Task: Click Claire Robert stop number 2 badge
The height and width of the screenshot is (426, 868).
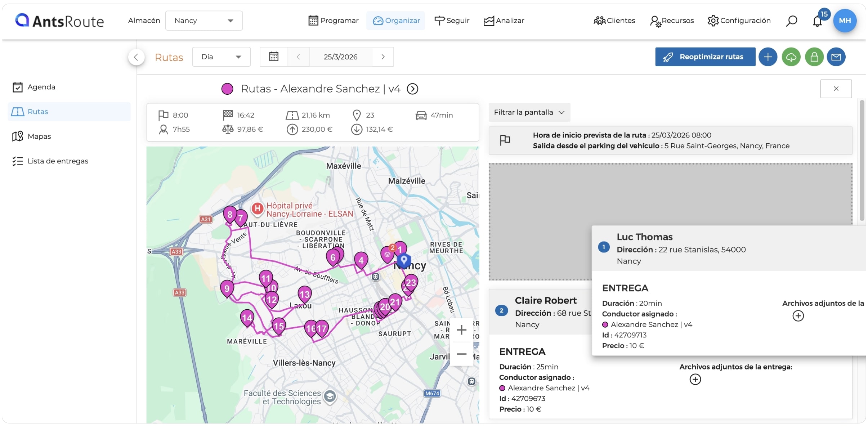Action: [x=501, y=310]
